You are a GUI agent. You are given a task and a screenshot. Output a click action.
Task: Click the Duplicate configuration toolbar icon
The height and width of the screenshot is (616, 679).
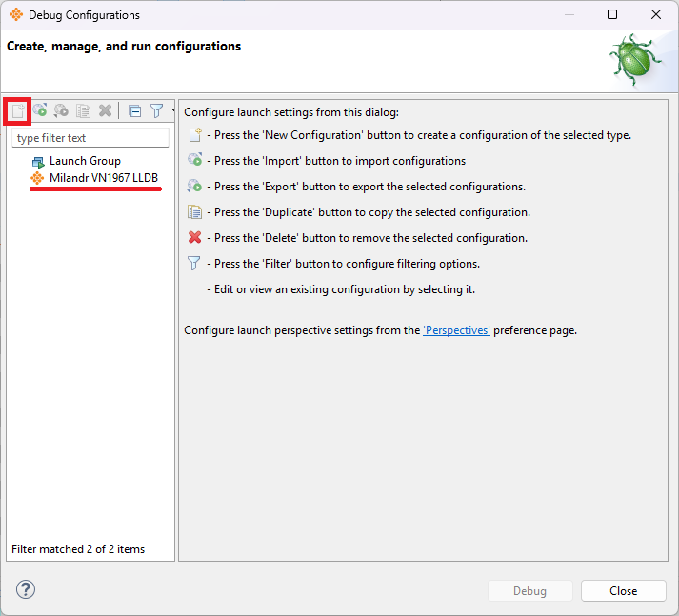(x=83, y=110)
